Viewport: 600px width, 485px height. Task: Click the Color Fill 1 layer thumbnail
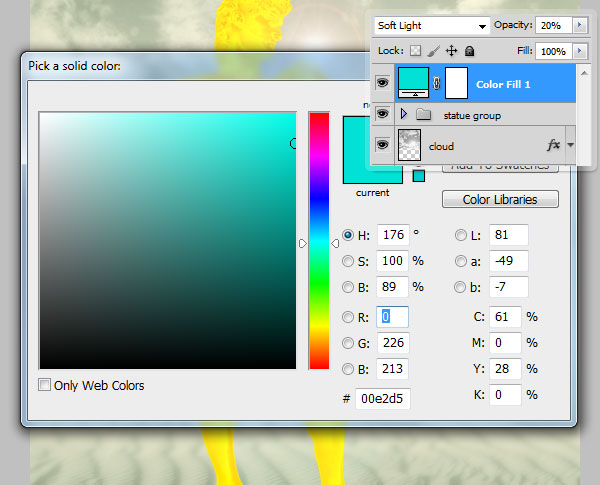413,82
